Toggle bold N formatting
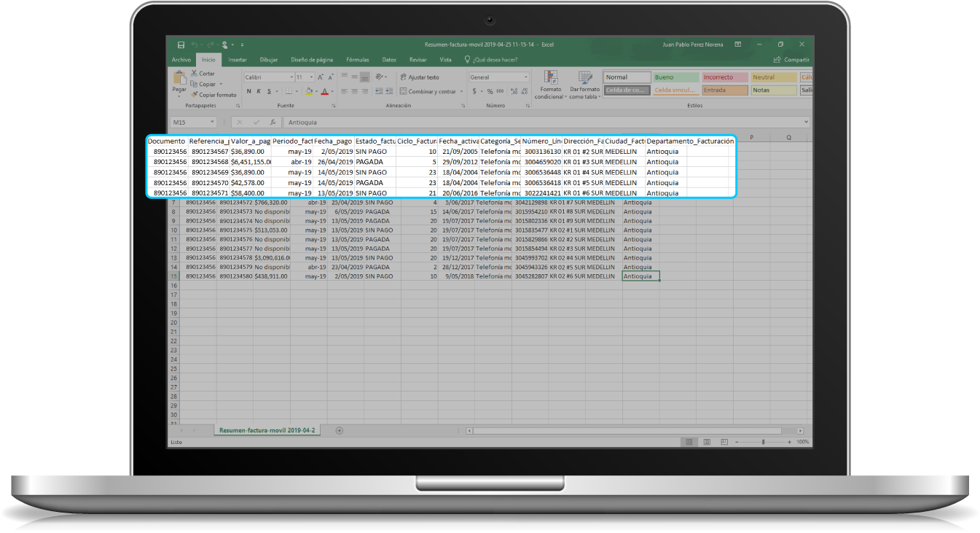980x533 pixels. 248,91
